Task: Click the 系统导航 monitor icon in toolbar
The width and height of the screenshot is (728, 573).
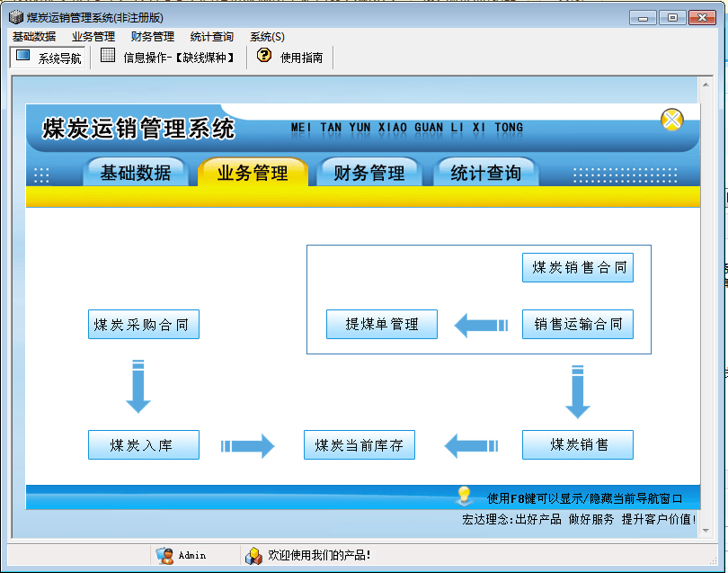Action: [23, 56]
